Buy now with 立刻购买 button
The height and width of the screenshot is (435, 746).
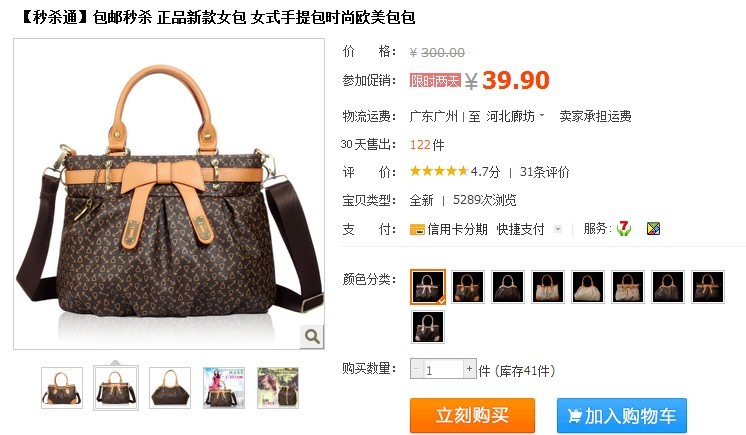pos(472,415)
